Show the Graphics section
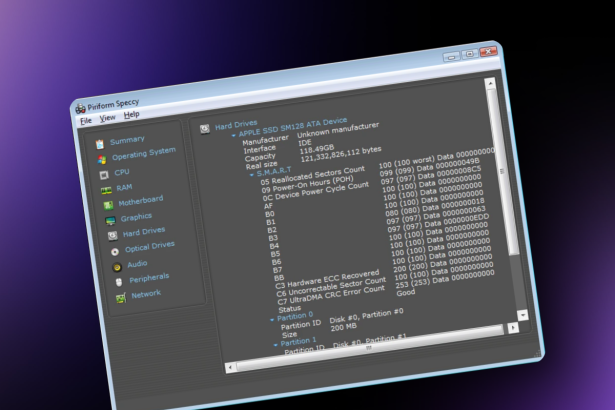 pyautogui.click(x=136, y=217)
